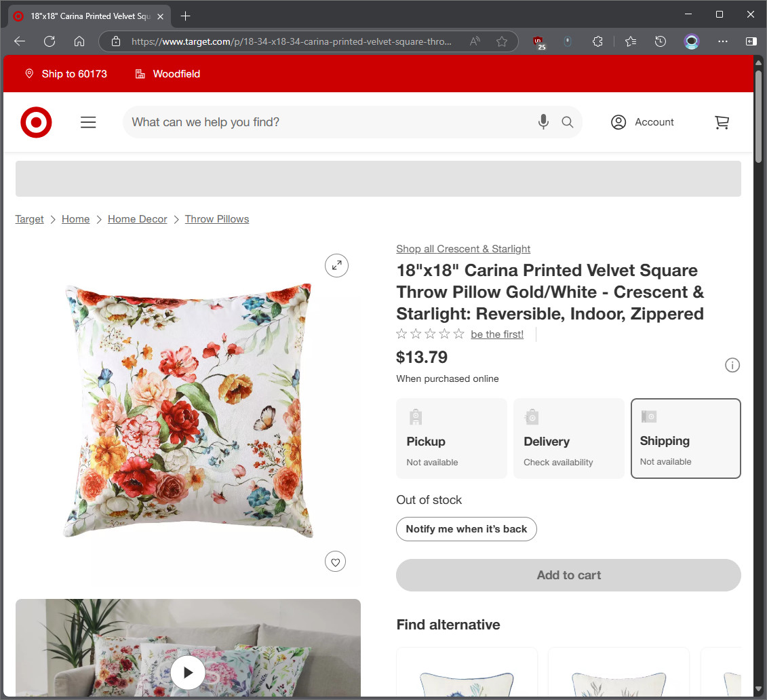Viewport: 767px width, 700px height.
Task: Click 'be the first!' review link
Action: tap(497, 334)
